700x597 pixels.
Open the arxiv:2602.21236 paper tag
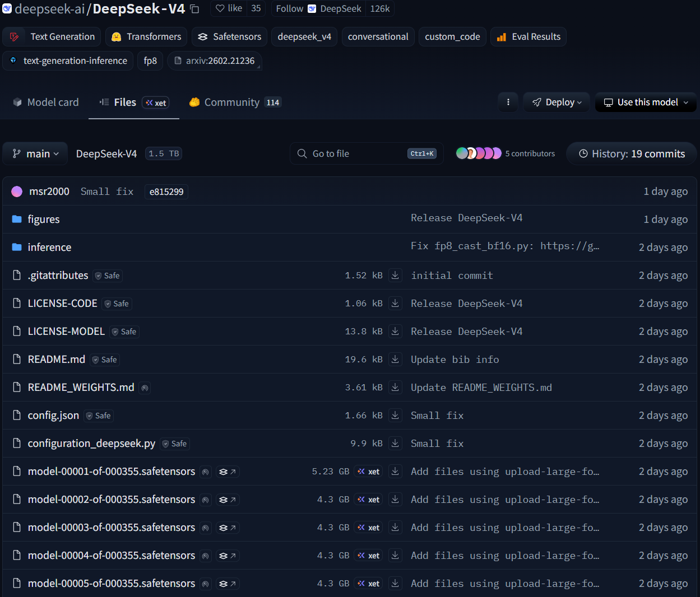pyautogui.click(x=215, y=60)
